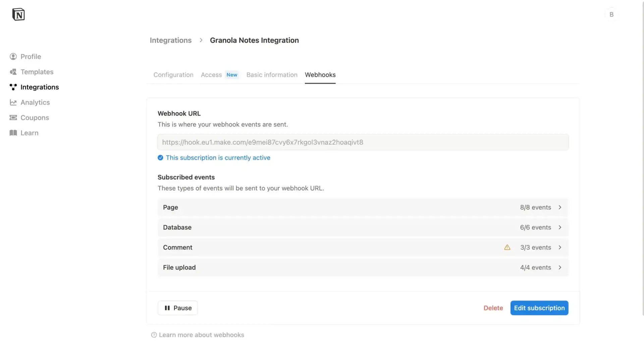Click the pause bars icon in Pause button
The width and height of the screenshot is (644, 343).
[x=167, y=308]
